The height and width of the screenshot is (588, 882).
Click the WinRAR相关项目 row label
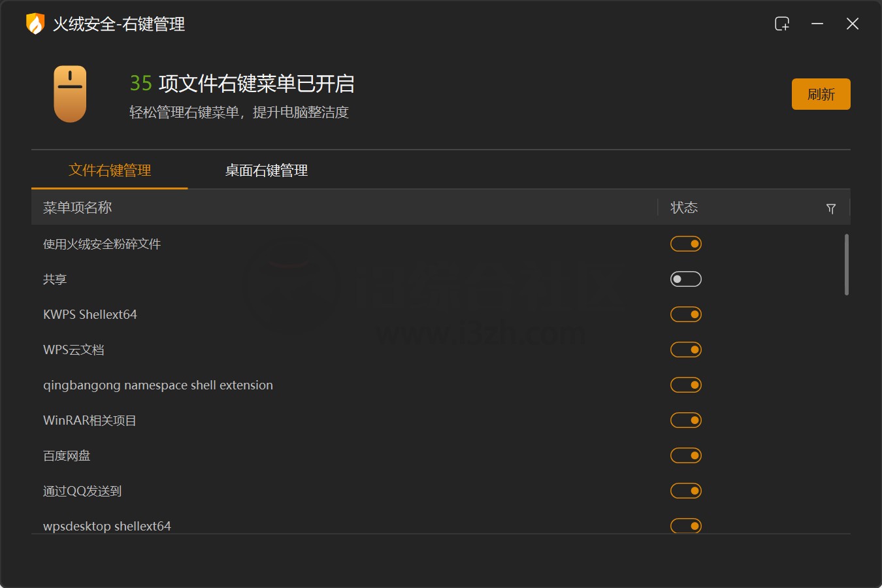(90, 421)
